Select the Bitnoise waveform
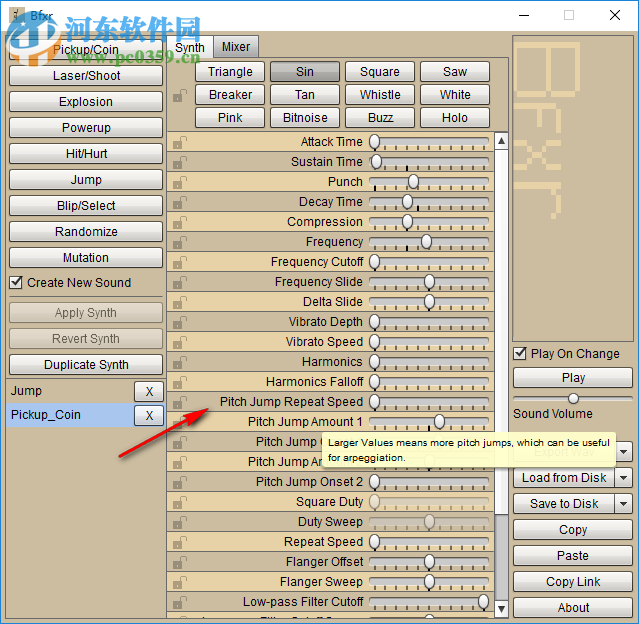639x624 pixels. point(305,118)
